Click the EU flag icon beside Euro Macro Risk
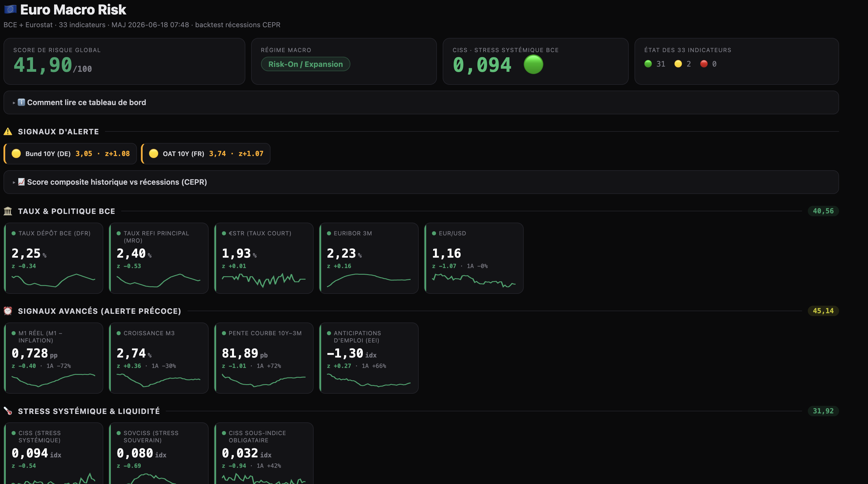Image resolution: width=868 pixels, height=484 pixels. 10,10
